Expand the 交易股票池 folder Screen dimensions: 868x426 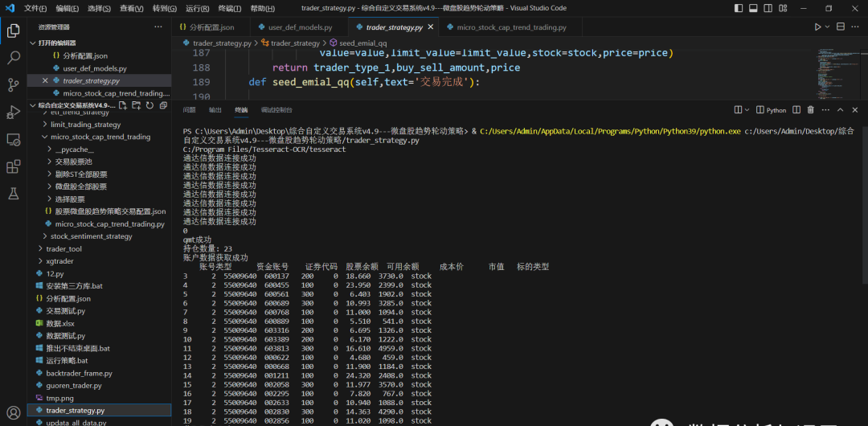pos(50,162)
